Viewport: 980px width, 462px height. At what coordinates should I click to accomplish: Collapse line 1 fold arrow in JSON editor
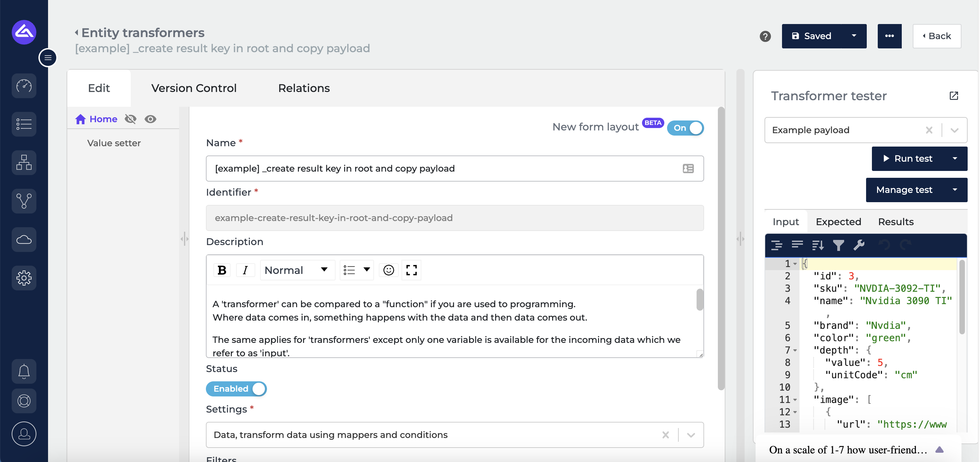point(795,264)
